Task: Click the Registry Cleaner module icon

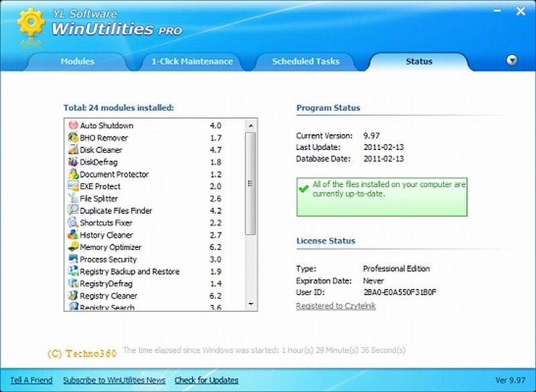Action: 74,296
